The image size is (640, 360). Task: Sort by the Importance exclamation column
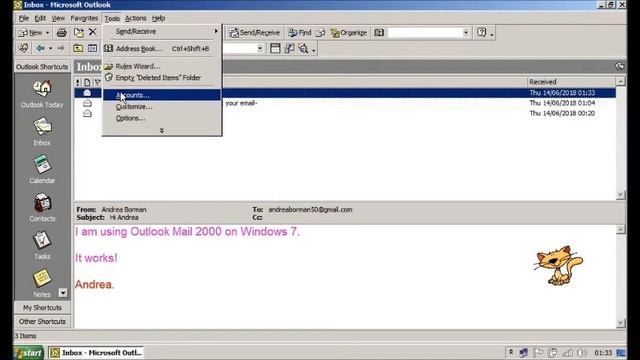(x=78, y=82)
